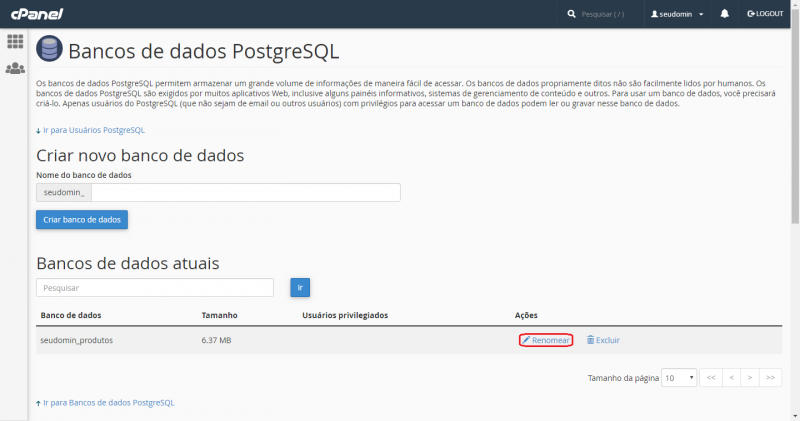This screenshot has height=421, width=800.
Task: Go to last page with >> button
Action: pyautogui.click(x=770, y=378)
